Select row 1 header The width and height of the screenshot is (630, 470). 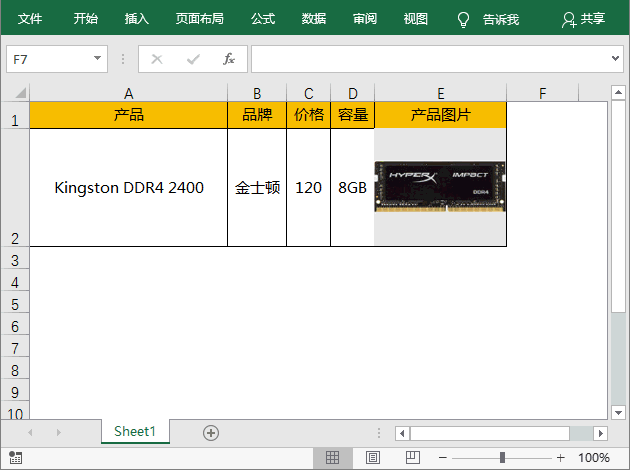point(15,116)
